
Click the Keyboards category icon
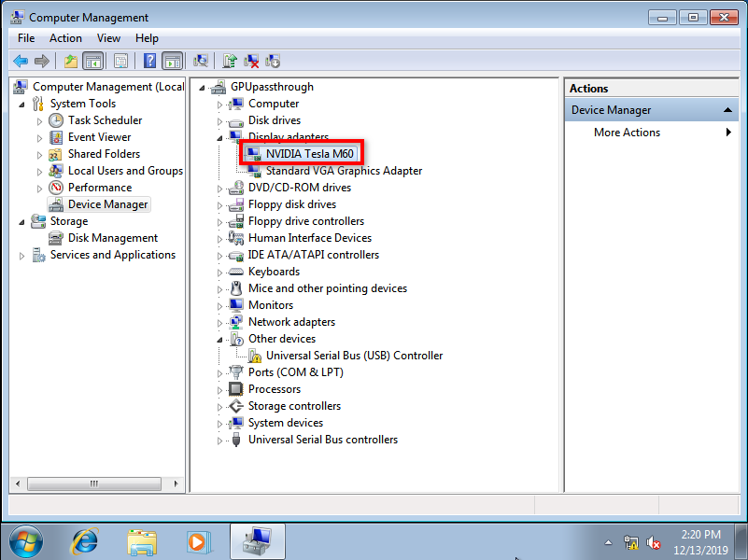[236, 272]
